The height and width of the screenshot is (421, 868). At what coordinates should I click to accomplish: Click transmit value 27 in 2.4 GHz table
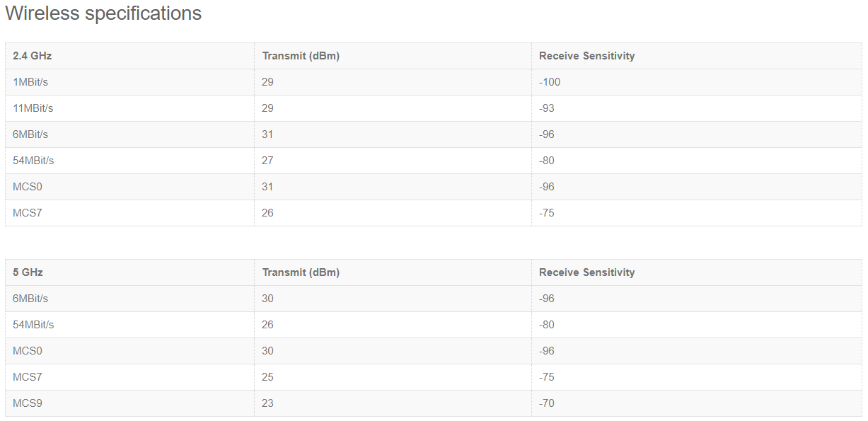(x=267, y=161)
